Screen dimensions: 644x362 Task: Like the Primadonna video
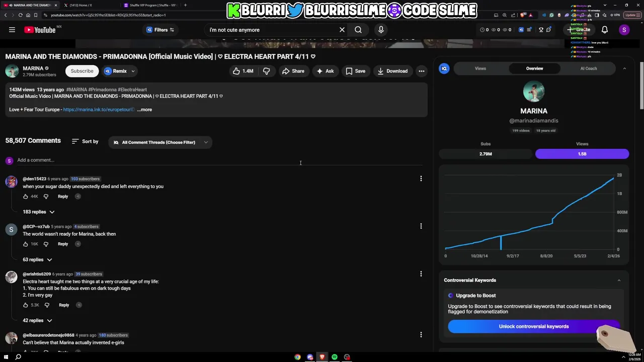[x=243, y=71]
